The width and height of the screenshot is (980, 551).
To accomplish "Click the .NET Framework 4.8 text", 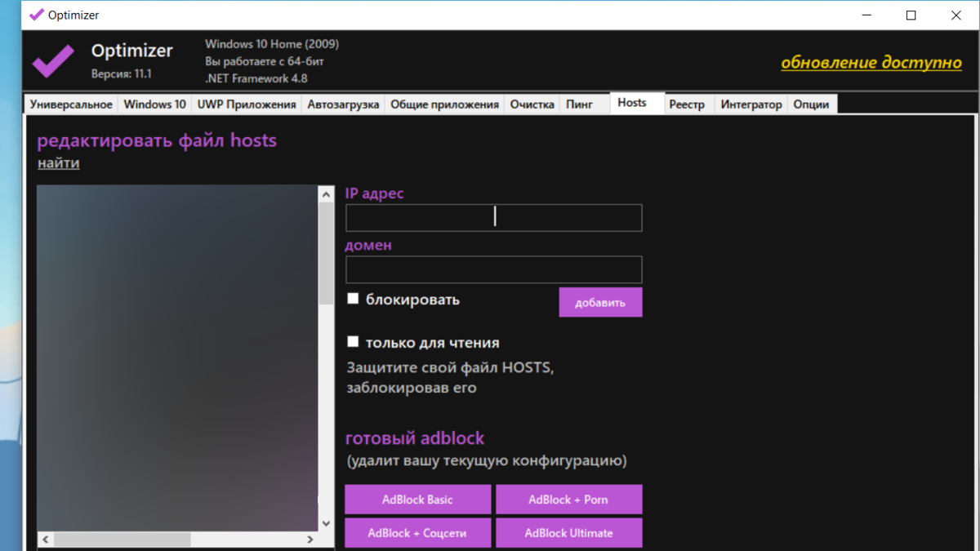I will point(256,78).
